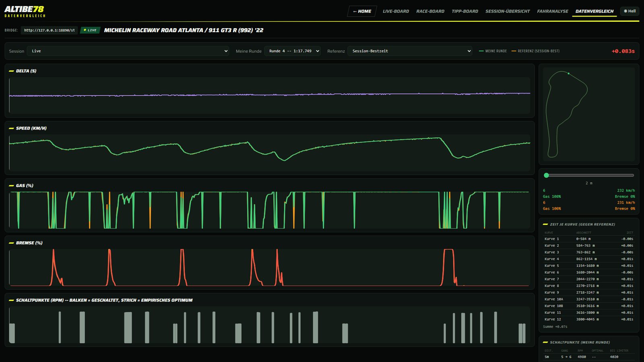Select the Kurve 9 row

[x=589, y=292]
